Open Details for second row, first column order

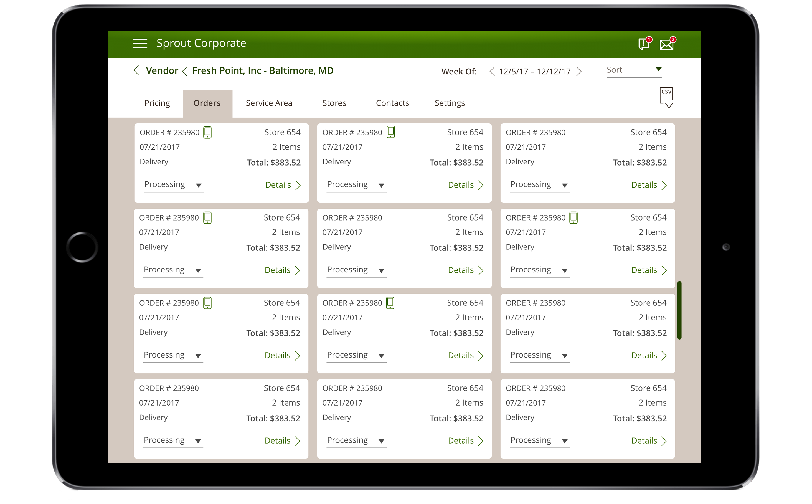pyautogui.click(x=282, y=270)
